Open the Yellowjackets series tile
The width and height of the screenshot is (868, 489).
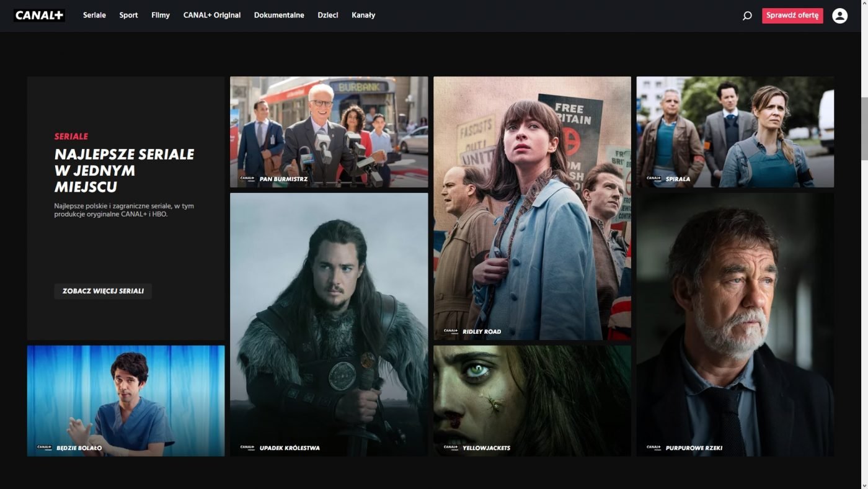[532, 401]
